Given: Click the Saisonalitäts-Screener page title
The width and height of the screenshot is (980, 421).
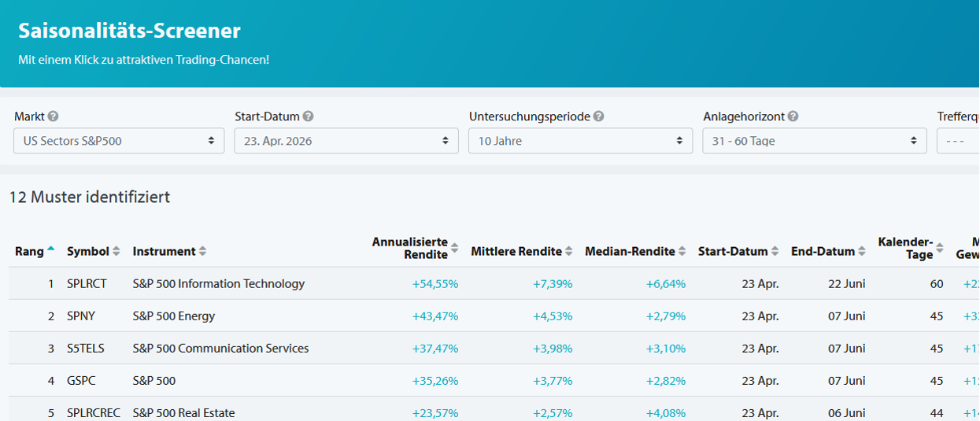Looking at the screenshot, I should coord(129,31).
